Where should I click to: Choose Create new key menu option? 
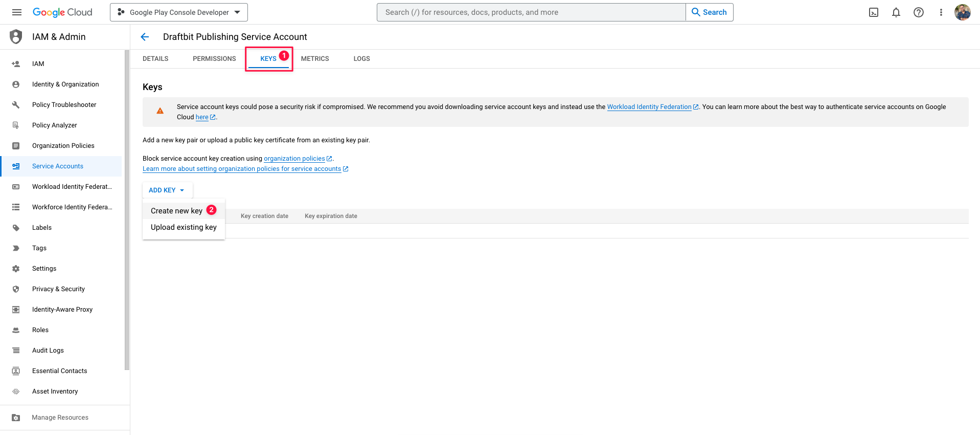(184, 211)
